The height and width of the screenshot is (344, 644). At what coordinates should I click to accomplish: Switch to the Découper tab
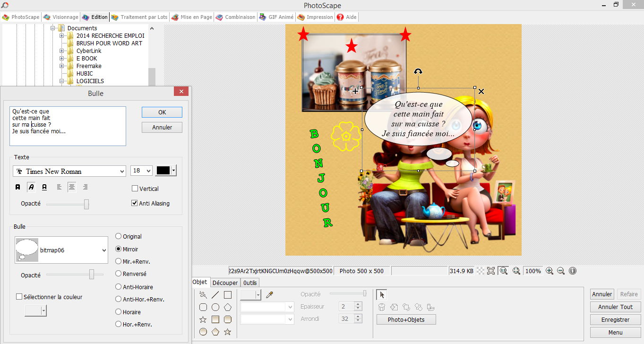pos(225,283)
